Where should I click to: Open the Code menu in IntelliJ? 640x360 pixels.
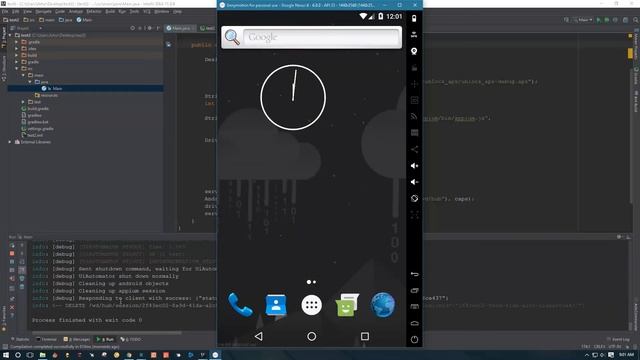click(x=60, y=12)
